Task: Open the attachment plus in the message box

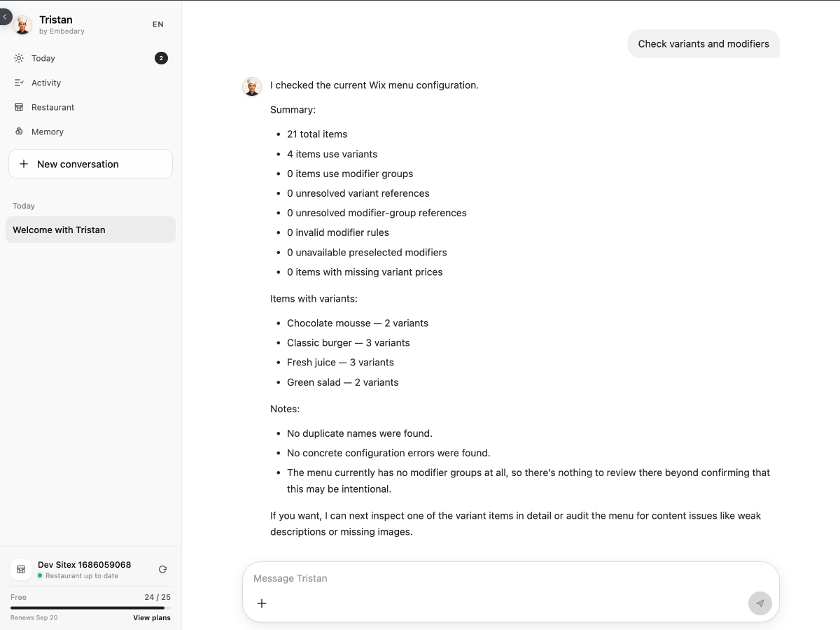Action: pos(262,603)
